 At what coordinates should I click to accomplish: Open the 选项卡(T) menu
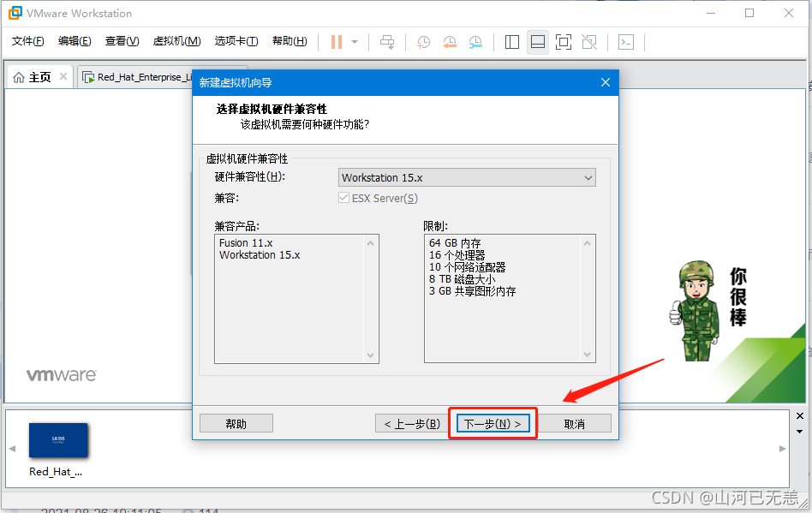[236, 41]
